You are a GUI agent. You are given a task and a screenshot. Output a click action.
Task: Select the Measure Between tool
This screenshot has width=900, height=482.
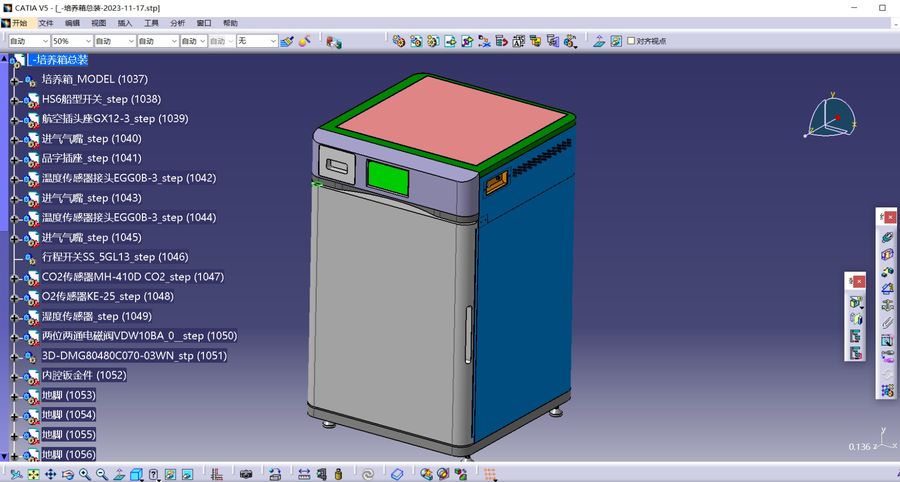pyautogui.click(x=304, y=474)
